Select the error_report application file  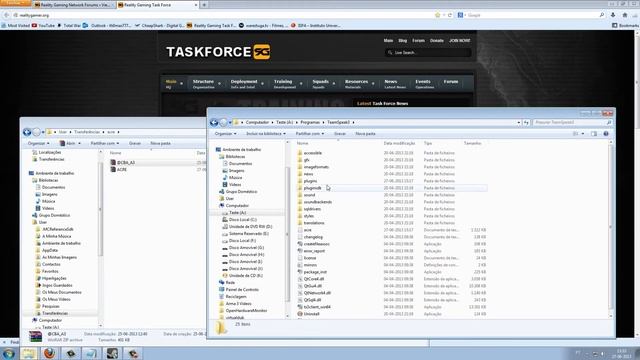tap(314, 251)
